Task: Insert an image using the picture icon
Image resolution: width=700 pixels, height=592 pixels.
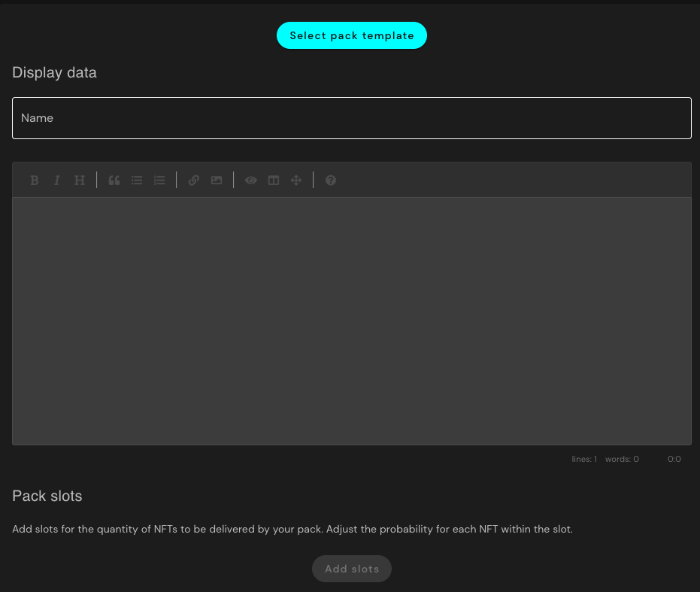Action: (x=217, y=181)
